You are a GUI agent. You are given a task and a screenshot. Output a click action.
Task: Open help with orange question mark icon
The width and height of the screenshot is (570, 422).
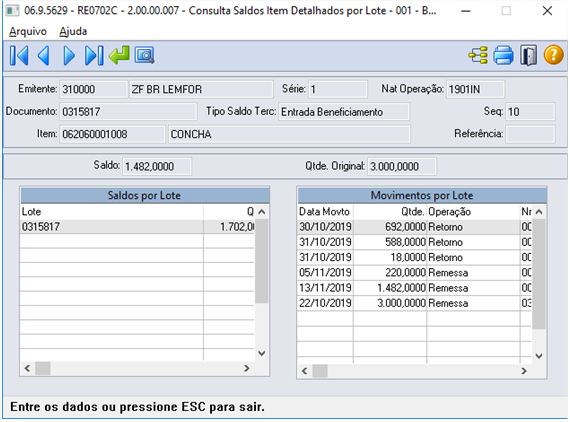click(x=553, y=55)
